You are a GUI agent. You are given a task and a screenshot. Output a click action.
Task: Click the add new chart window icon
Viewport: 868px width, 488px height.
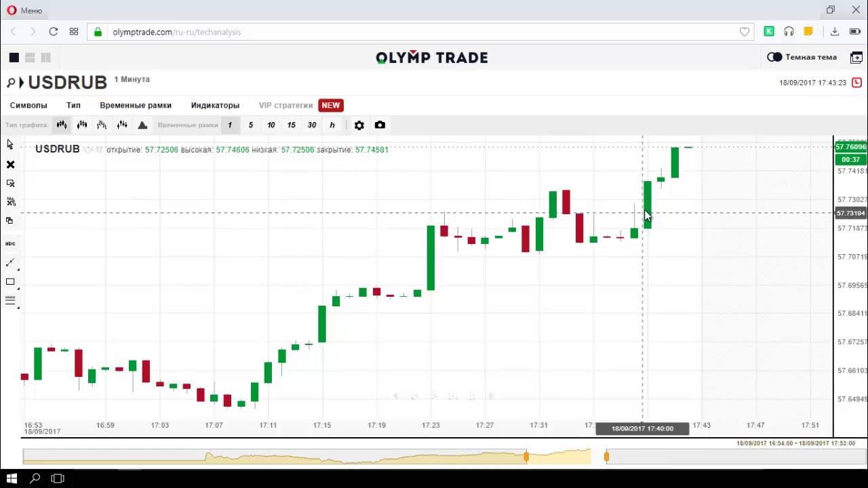856,58
